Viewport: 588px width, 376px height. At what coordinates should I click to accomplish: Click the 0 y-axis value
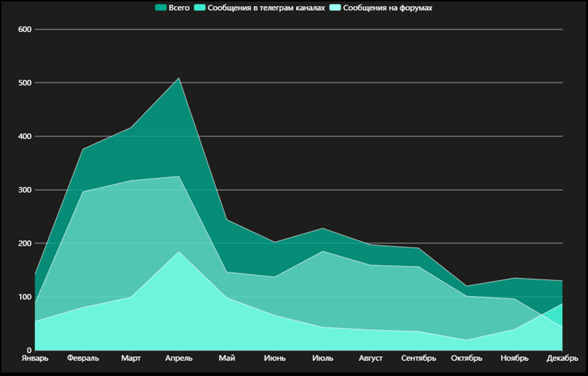click(30, 351)
